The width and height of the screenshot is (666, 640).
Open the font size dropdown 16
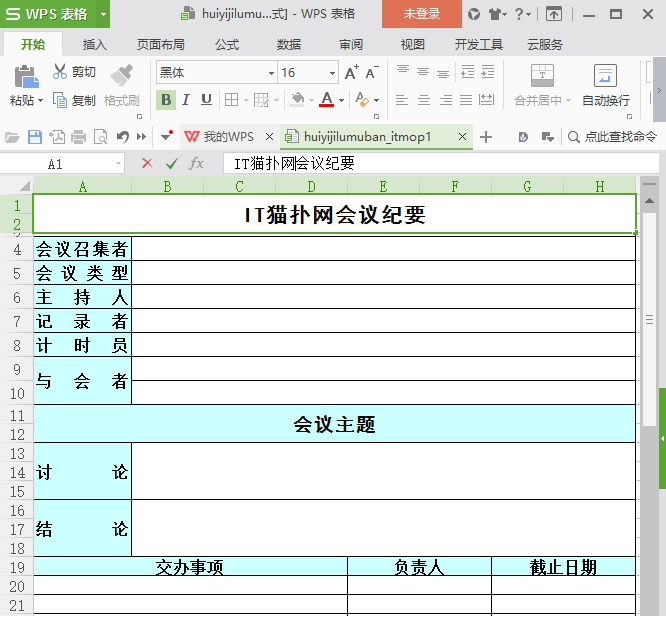click(x=332, y=73)
